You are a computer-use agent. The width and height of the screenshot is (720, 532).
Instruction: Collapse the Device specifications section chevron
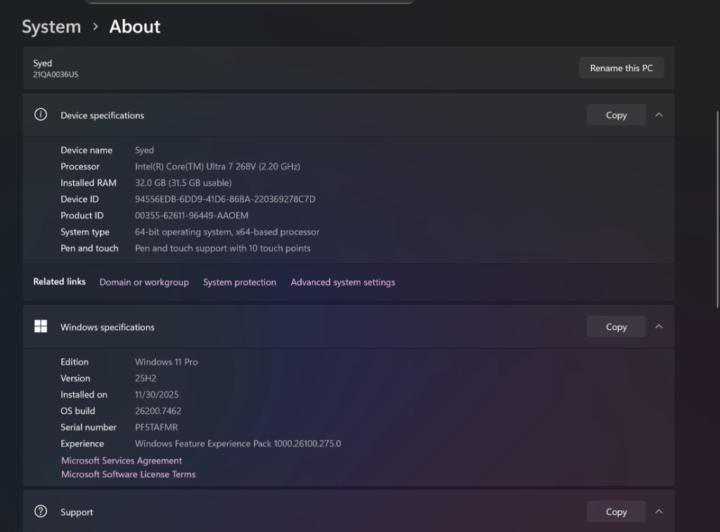tap(659, 115)
